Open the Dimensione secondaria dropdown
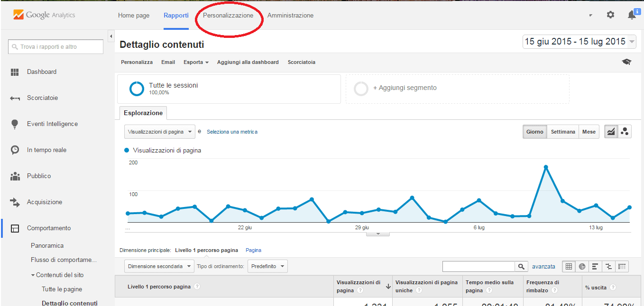Viewport: 644px width, 306px height. [x=159, y=266]
